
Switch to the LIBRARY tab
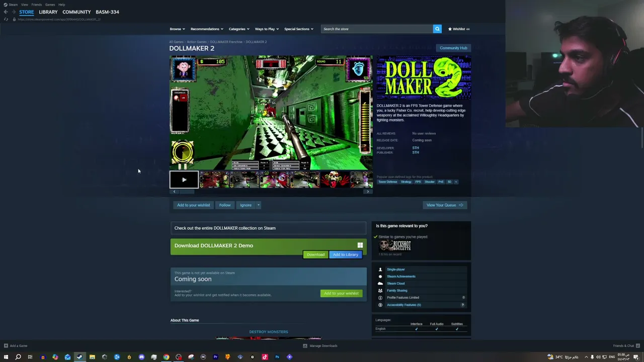(48, 12)
